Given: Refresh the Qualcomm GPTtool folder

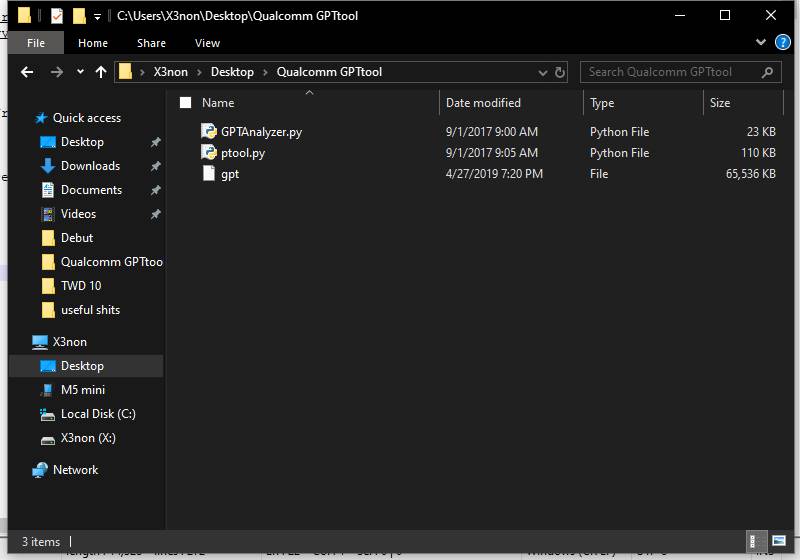Looking at the screenshot, I should pos(560,72).
